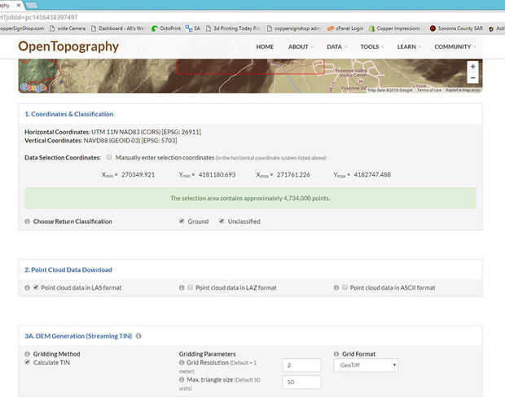Image resolution: width=505 pixels, height=420 pixels.
Task: Open info icon beside Choose Return Classification
Action: coord(28,221)
